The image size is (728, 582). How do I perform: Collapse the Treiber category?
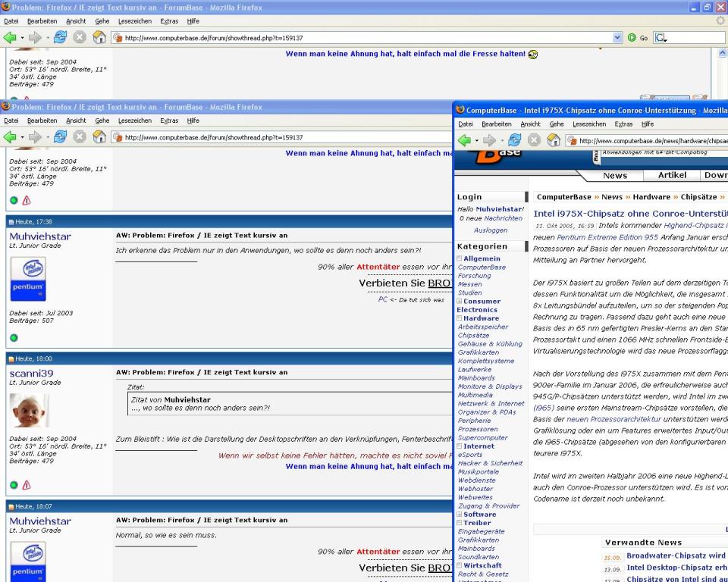pos(460,523)
